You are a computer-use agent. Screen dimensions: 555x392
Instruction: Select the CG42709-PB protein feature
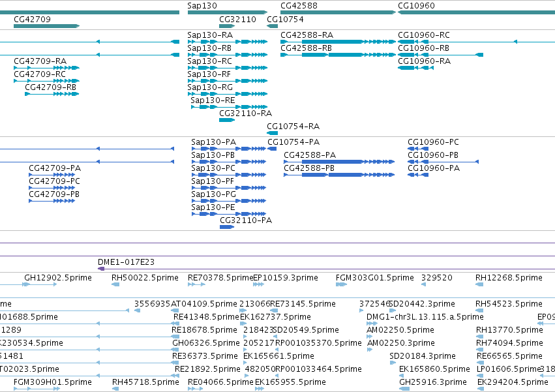(x=52, y=201)
